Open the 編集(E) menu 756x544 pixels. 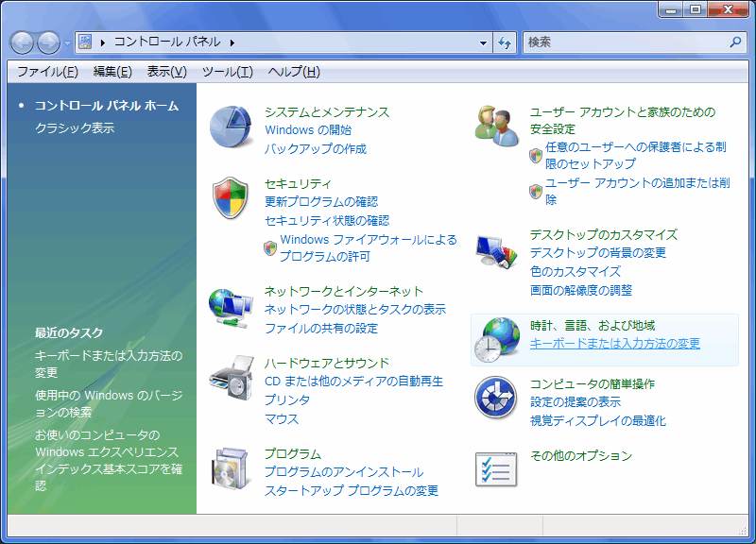point(112,72)
